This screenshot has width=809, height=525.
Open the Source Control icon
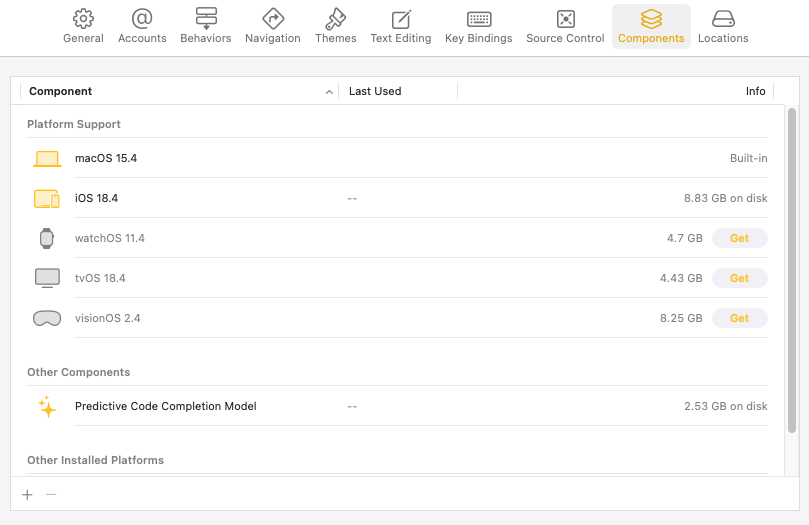coord(565,19)
